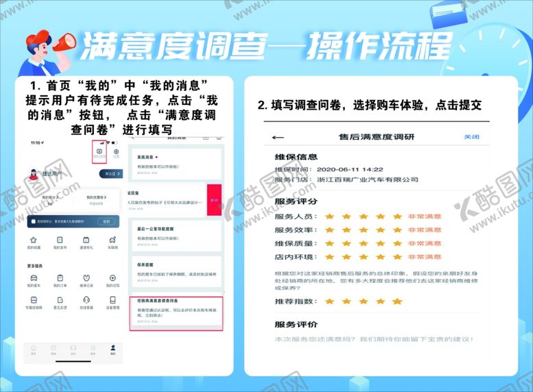Image resolution: width=533 pixels, height=392 pixels.
Task: Click the back arrow in 售后满意度调研 header
Action: pyautogui.click(x=278, y=137)
